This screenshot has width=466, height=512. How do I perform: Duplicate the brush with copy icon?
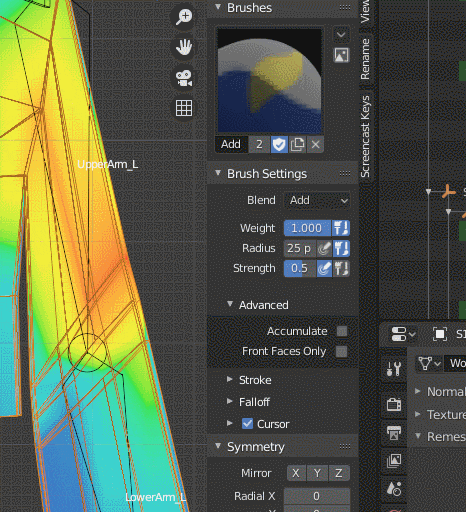coord(297,144)
